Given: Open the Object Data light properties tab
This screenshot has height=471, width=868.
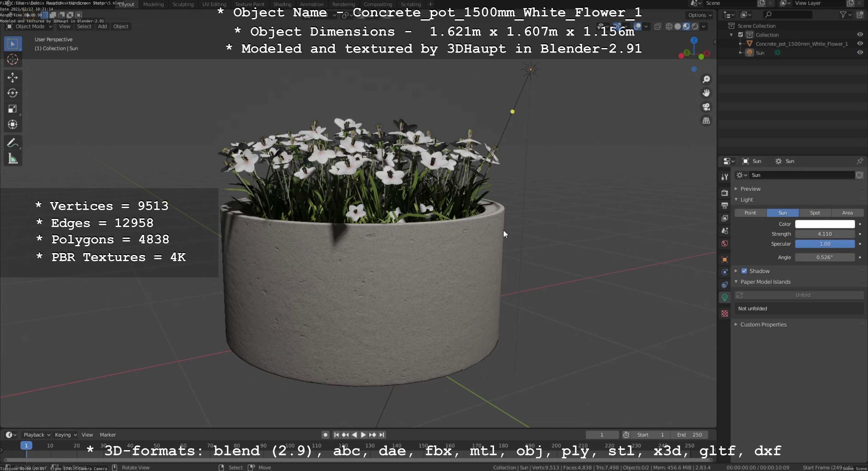Looking at the screenshot, I should pos(725,298).
